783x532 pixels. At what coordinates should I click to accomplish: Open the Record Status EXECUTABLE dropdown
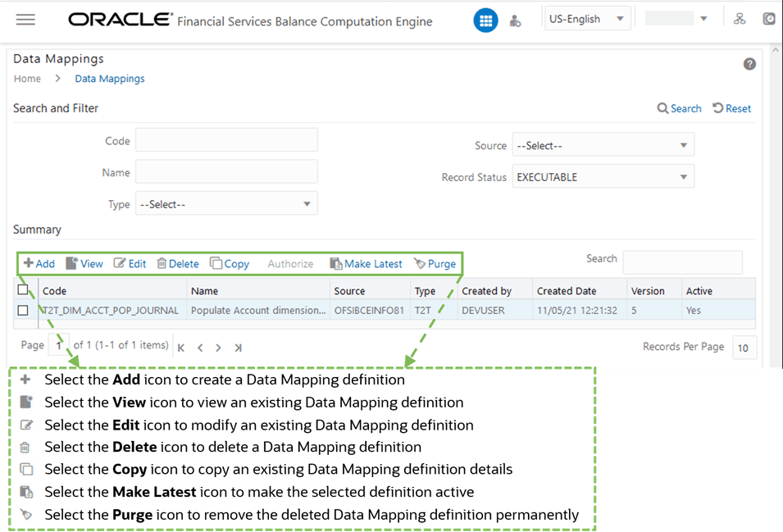point(603,177)
